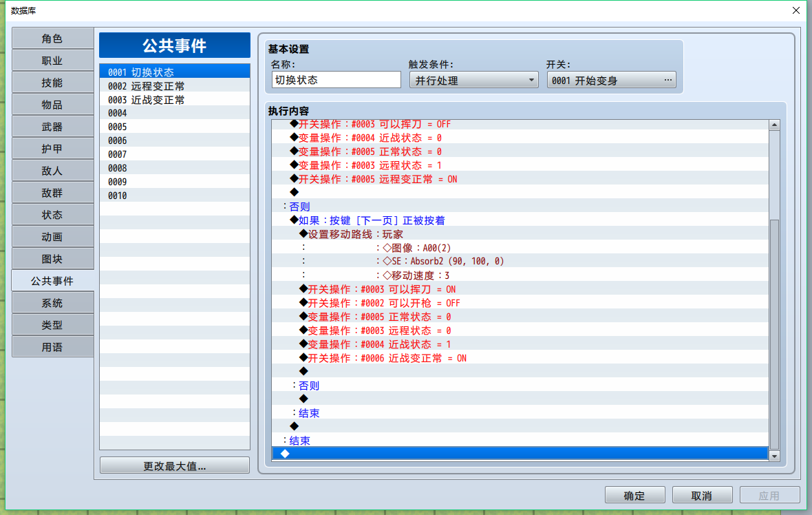The height and width of the screenshot is (515, 812).
Task: Select command 变量操作 #0003 远程状态 = 1
Action: coord(520,165)
